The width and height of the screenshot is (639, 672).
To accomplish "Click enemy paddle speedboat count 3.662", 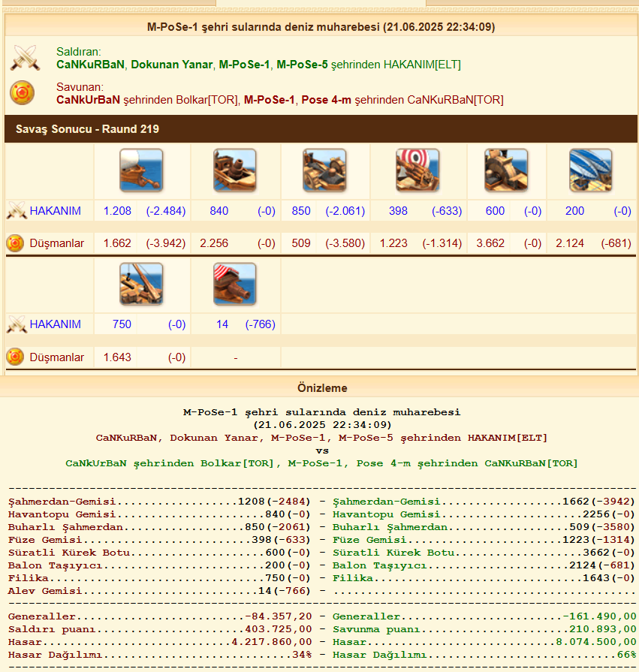I will pyautogui.click(x=490, y=243).
